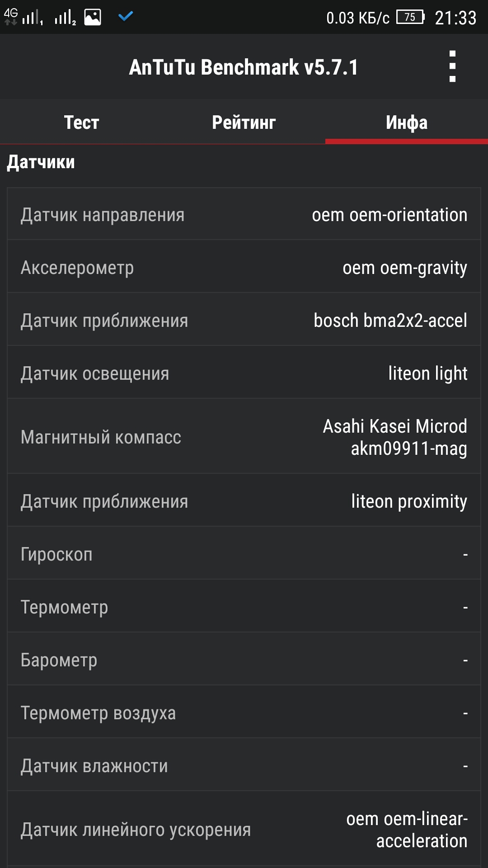Select the Датчик направления row
Viewport: 488px width, 868px height.
pos(244,214)
